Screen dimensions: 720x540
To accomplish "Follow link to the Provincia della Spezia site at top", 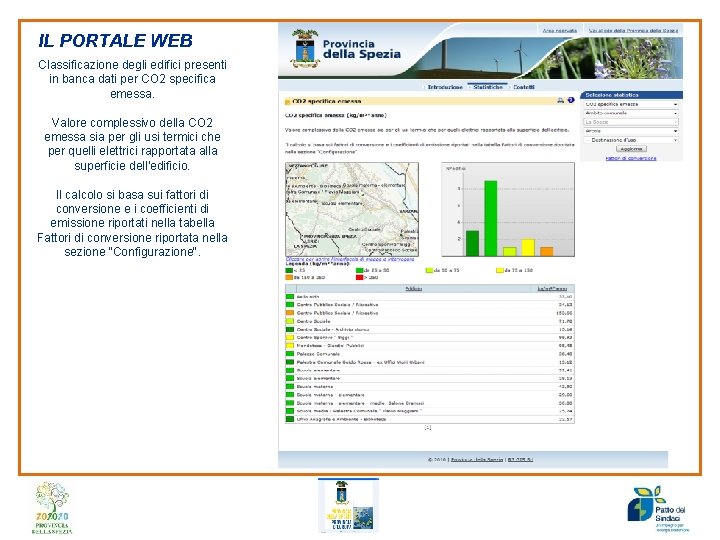I will point(633,30).
